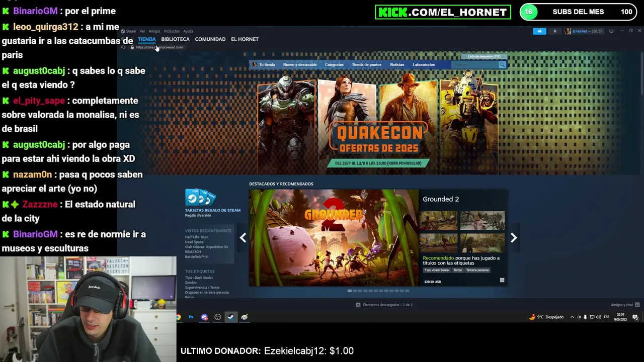Click the Tercera persona tag button
The image size is (644, 362).
pos(477,270)
